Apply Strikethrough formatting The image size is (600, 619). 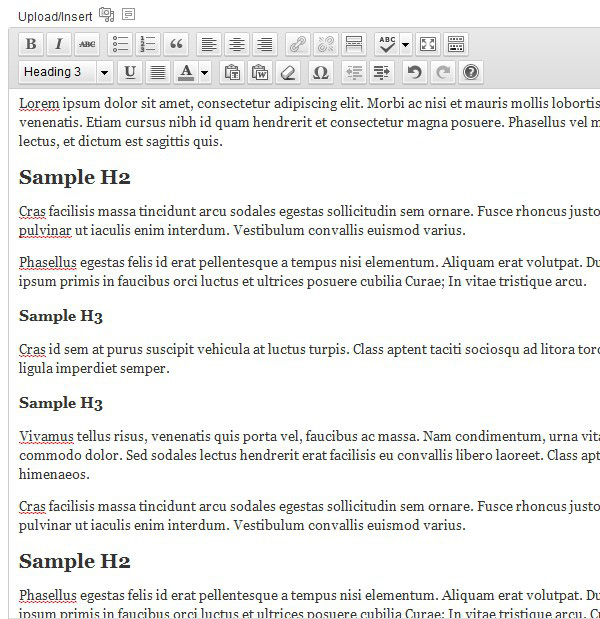(x=87, y=44)
